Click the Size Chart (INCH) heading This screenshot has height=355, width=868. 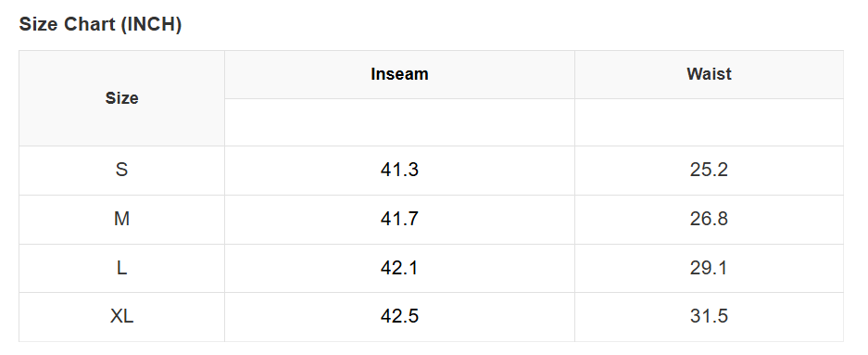(100, 24)
